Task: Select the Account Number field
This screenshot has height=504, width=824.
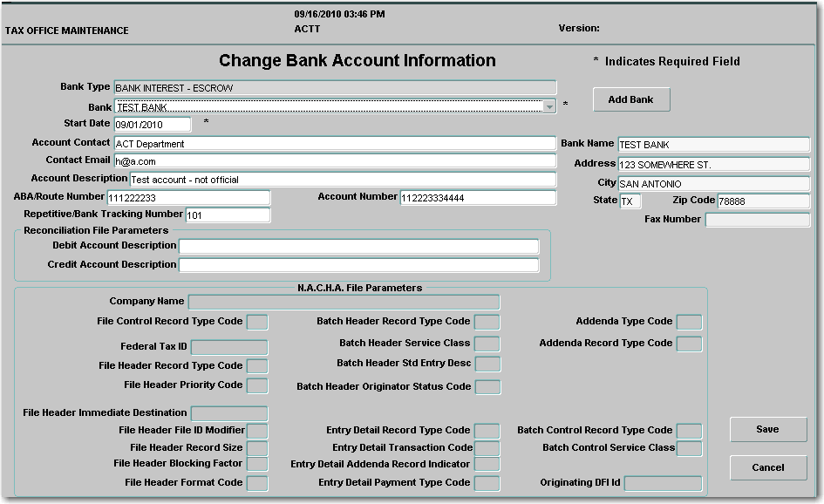Action: 478,198
